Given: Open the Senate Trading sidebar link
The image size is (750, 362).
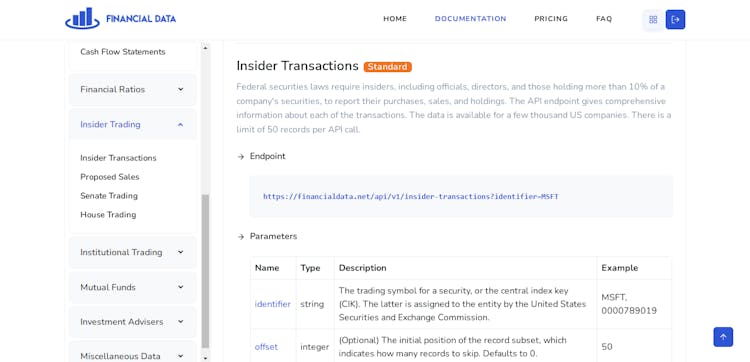Looking at the screenshot, I should (109, 196).
